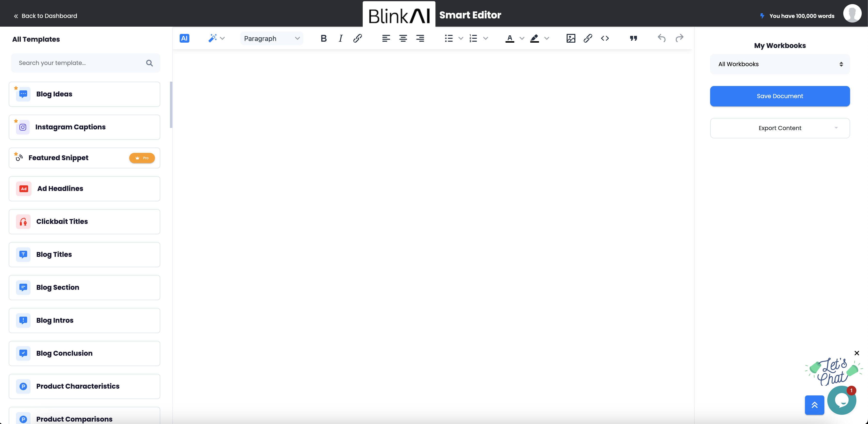Click the AI assistant toolbar icon
Image resolution: width=868 pixels, height=424 pixels.
pos(184,38)
